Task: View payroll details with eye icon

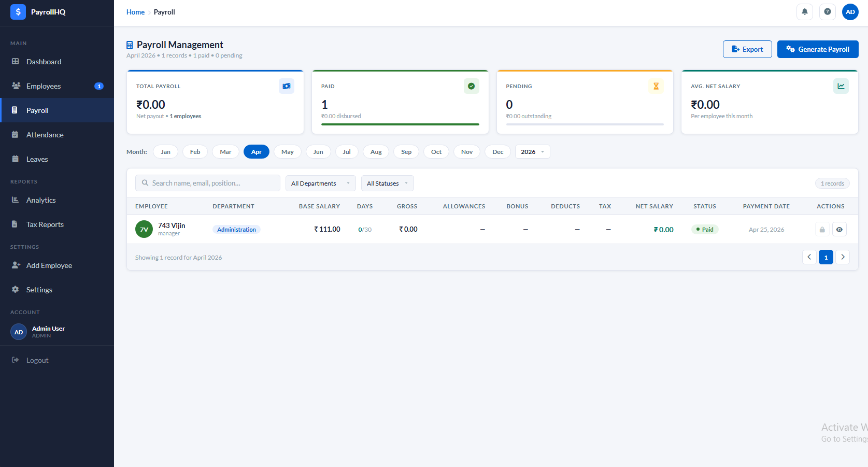Action: pos(839,230)
